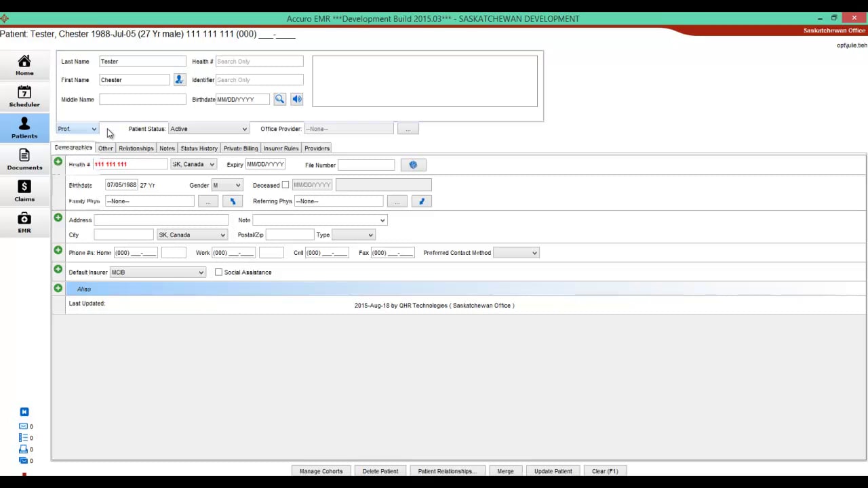Open the Gender dropdown
Viewport: 868px width, 488px height.
point(226,185)
